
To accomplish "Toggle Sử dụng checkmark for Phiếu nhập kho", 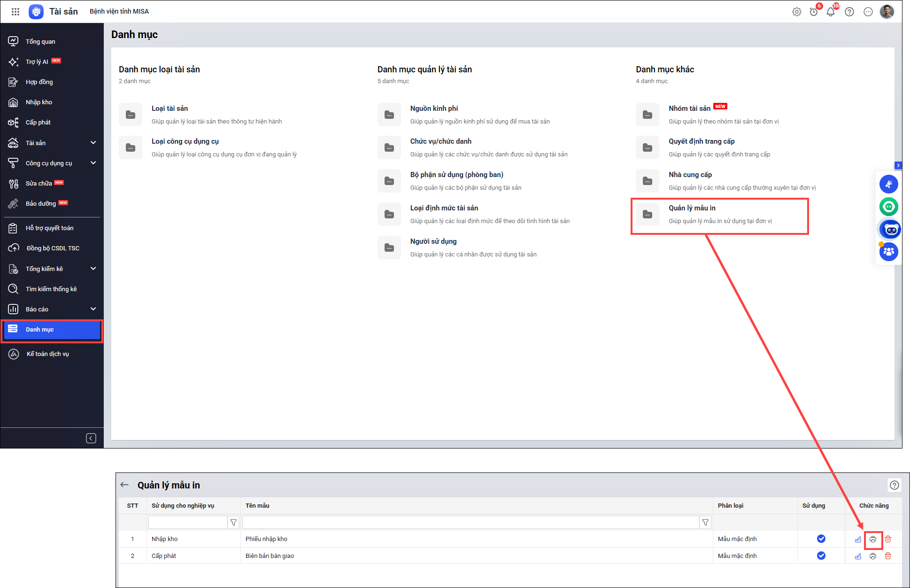I will click(x=821, y=539).
